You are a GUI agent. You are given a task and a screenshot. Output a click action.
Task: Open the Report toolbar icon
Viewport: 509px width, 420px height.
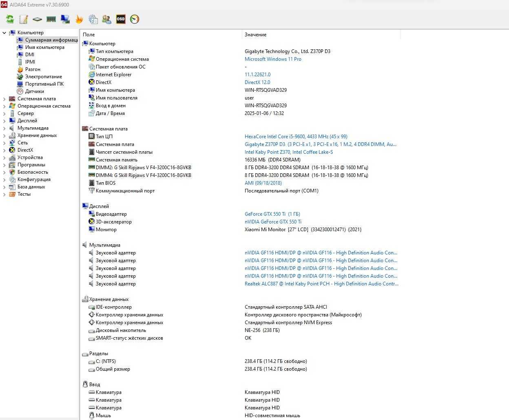pos(24,19)
